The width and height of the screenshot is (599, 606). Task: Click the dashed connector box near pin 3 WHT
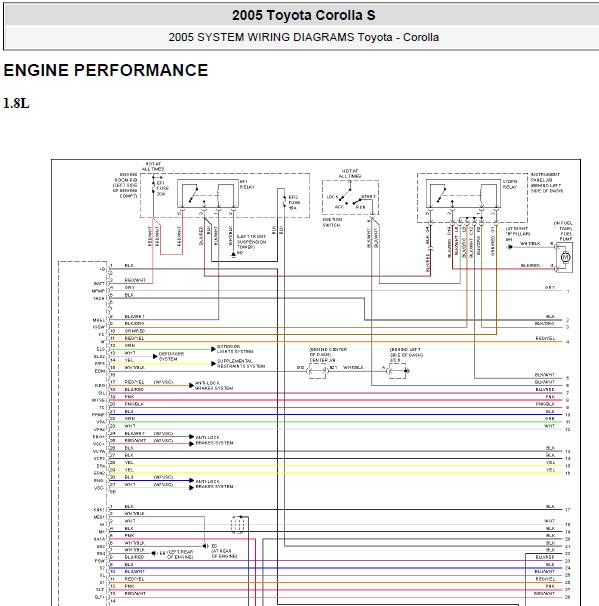(x=238, y=525)
